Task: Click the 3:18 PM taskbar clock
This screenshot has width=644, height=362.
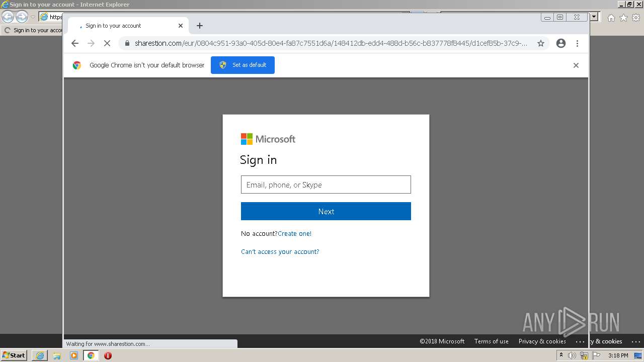Action: click(618, 355)
